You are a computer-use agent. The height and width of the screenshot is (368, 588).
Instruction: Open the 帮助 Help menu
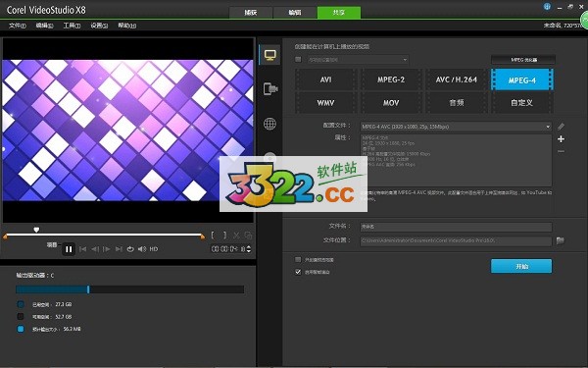pos(127,26)
